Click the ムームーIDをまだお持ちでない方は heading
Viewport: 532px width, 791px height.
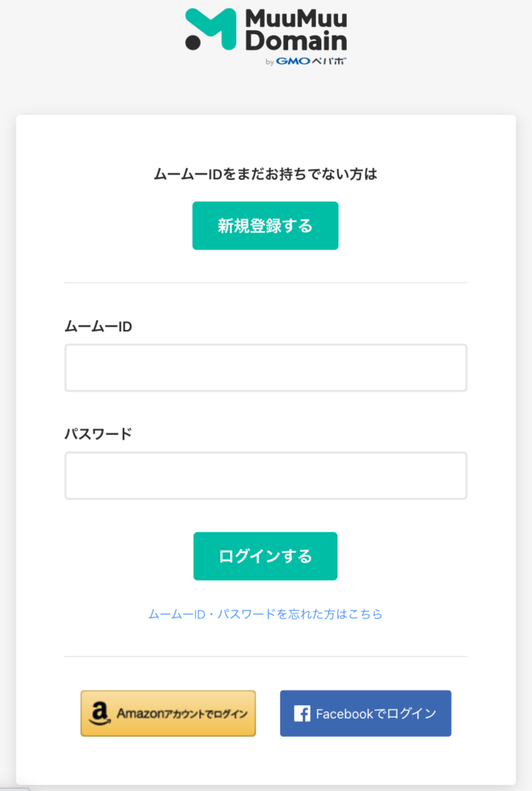tap(266, 175)
